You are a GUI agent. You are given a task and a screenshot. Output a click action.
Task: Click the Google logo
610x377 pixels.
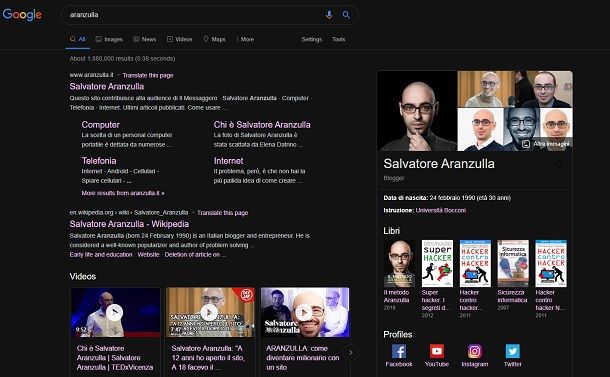[22, 14]
